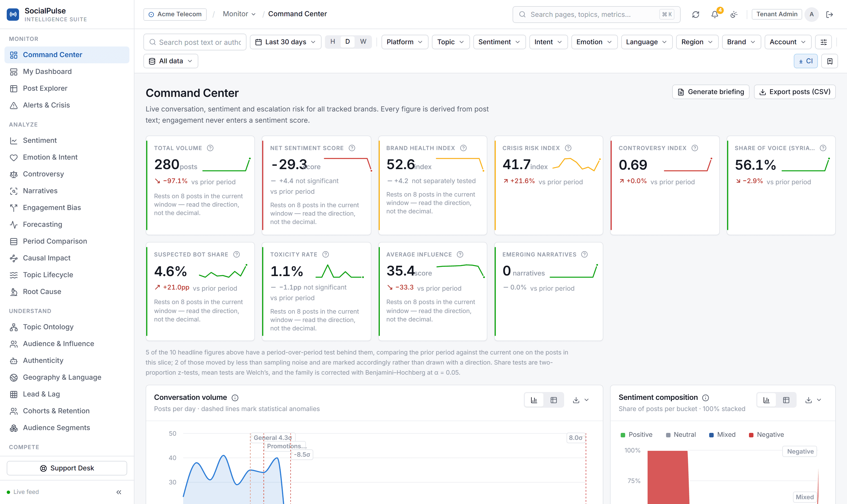Click the Mixed legend color swatch
Image resolution: width=847 pixels, height=504 pixels.
coord(711,435)
